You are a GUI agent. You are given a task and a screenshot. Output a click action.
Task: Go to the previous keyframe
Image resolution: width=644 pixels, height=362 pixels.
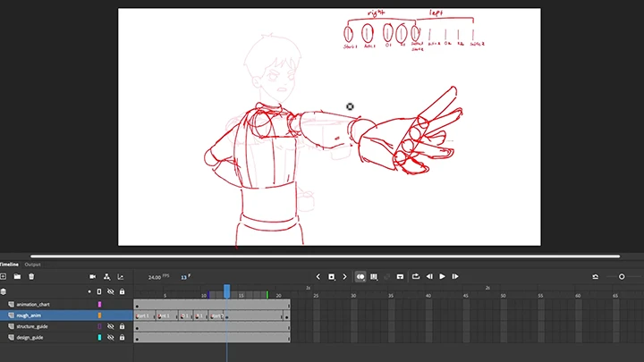tap(318, 277)
